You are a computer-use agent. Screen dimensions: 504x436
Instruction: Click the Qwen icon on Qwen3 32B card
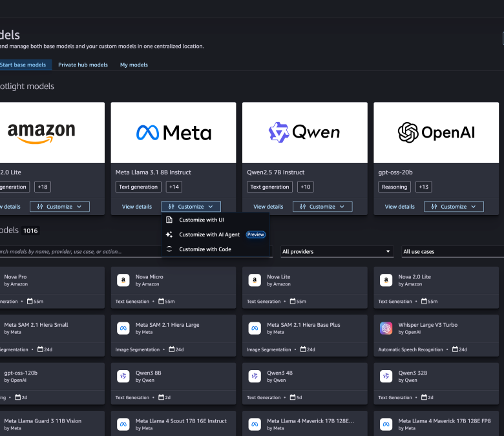[386, 376]
